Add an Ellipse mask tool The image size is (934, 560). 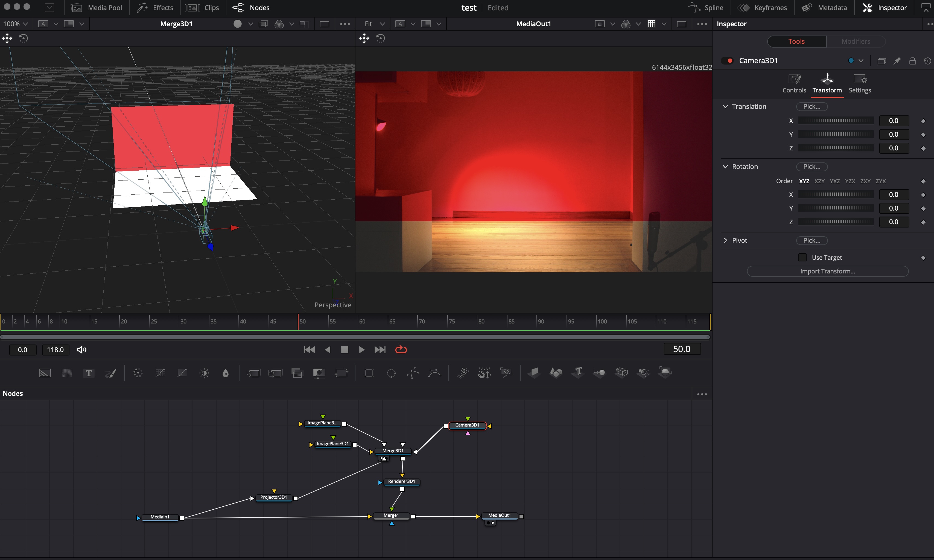[x=391, y=373]
